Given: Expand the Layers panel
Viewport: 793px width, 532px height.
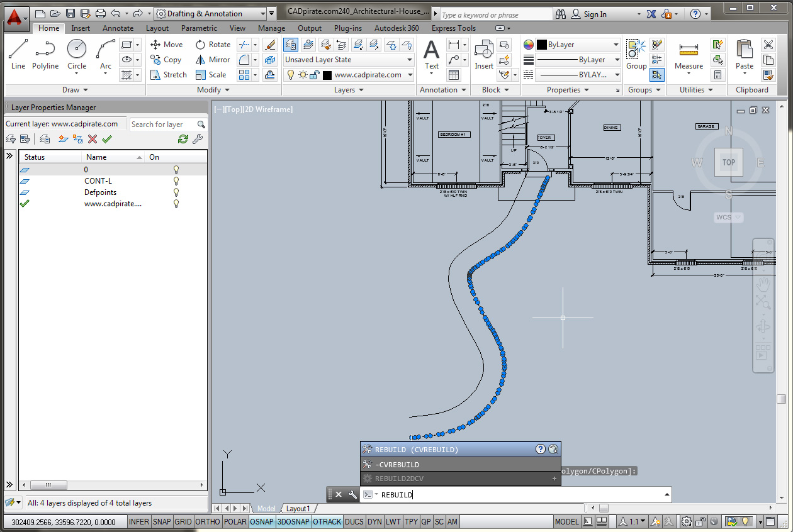Looking at the screenshot, I should 349,90.
